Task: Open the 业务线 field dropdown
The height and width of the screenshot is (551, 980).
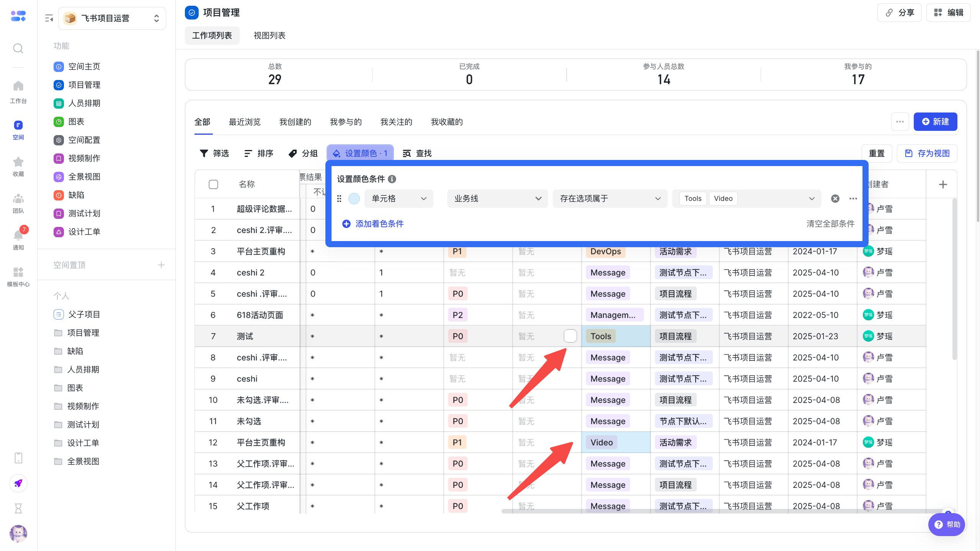Action: (498, 199)
